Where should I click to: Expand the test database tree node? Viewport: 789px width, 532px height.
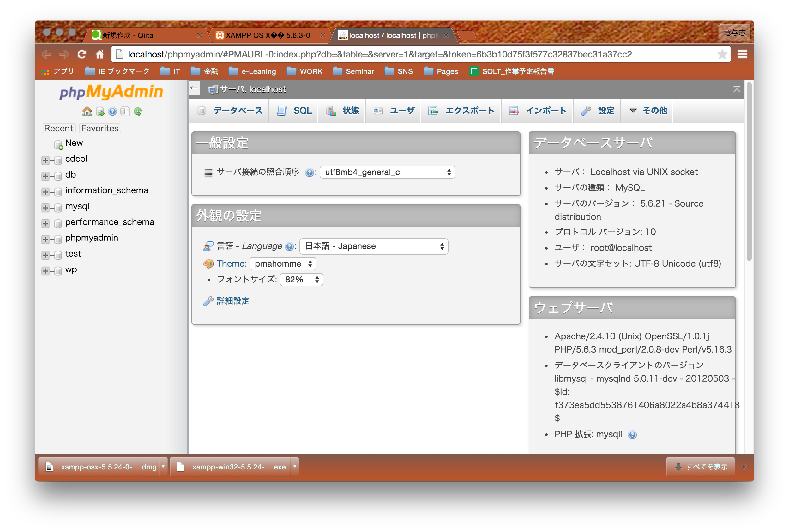point(45,255)
